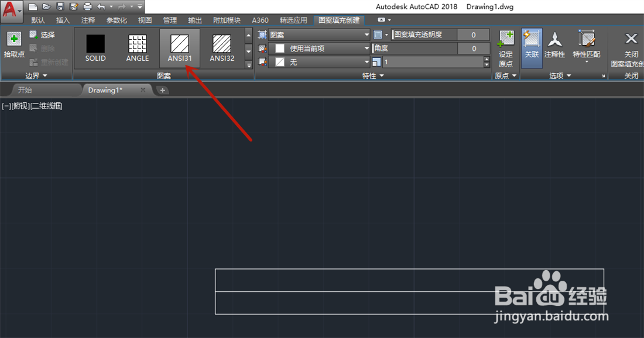Open the Match Properties dropdown arrow

(x=587, y=62)
